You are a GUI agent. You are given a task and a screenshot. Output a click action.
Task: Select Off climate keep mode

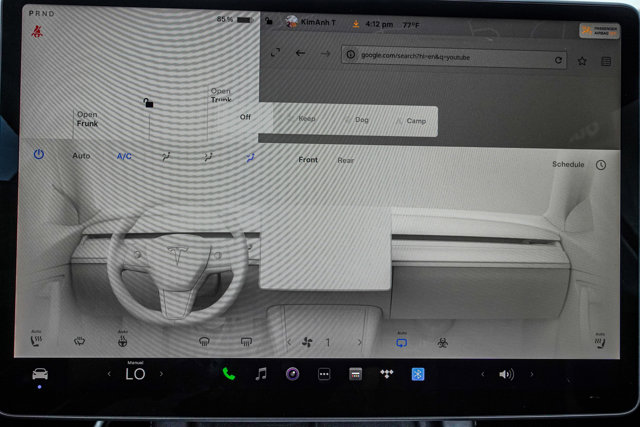pos(245,117)
